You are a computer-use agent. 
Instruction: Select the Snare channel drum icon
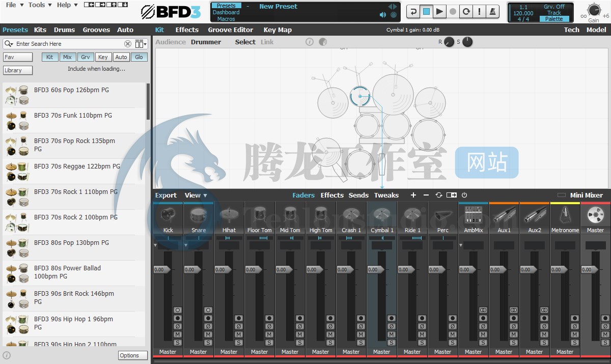coord(199,215)
